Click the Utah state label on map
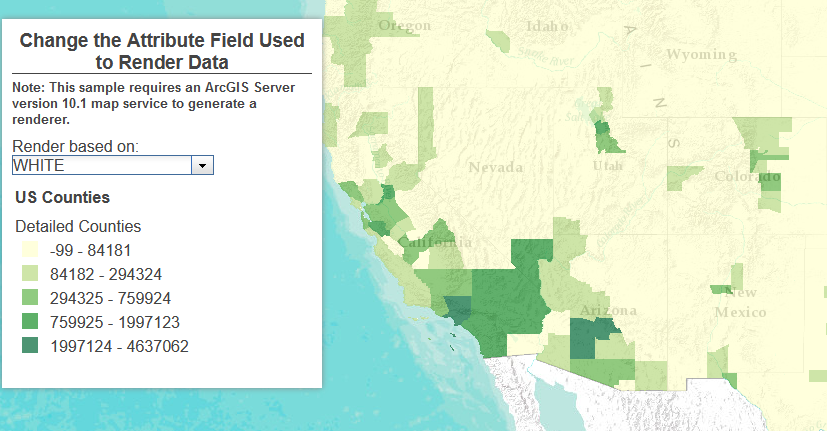 606,166
